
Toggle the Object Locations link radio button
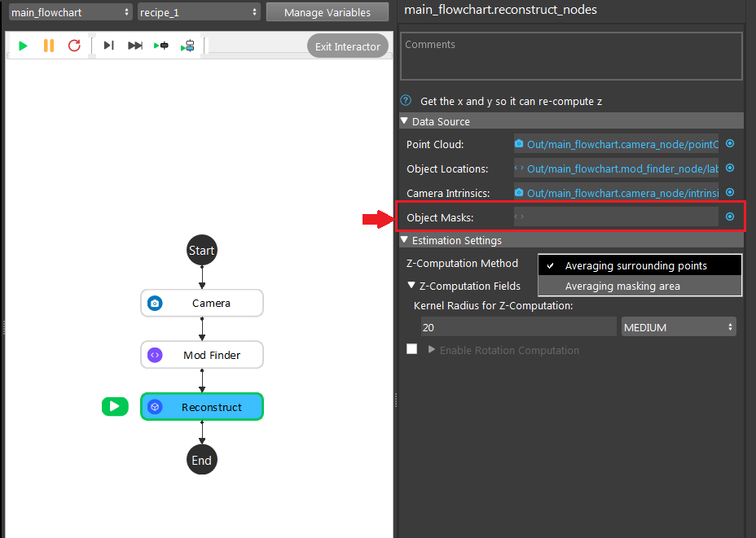coord(730,168)
